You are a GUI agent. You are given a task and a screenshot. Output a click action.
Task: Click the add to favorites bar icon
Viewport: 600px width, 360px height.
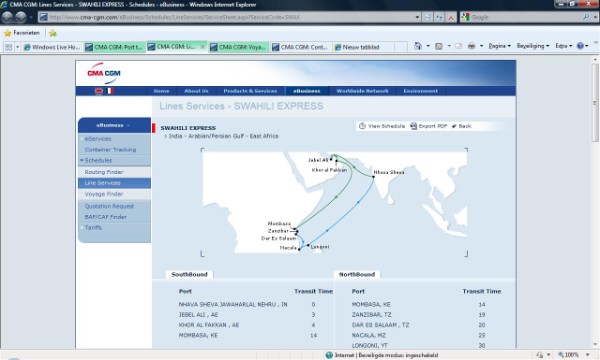(53, 33)
